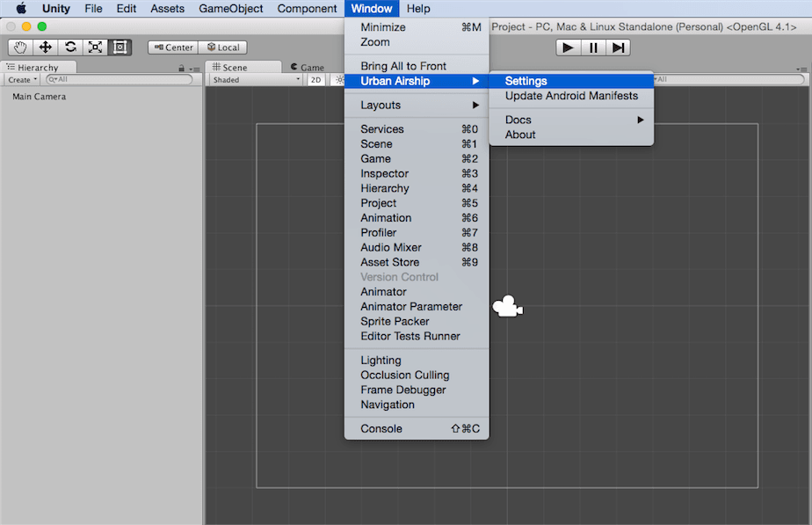Choose Settings from Urban Airship submenu

coord(526,81)
